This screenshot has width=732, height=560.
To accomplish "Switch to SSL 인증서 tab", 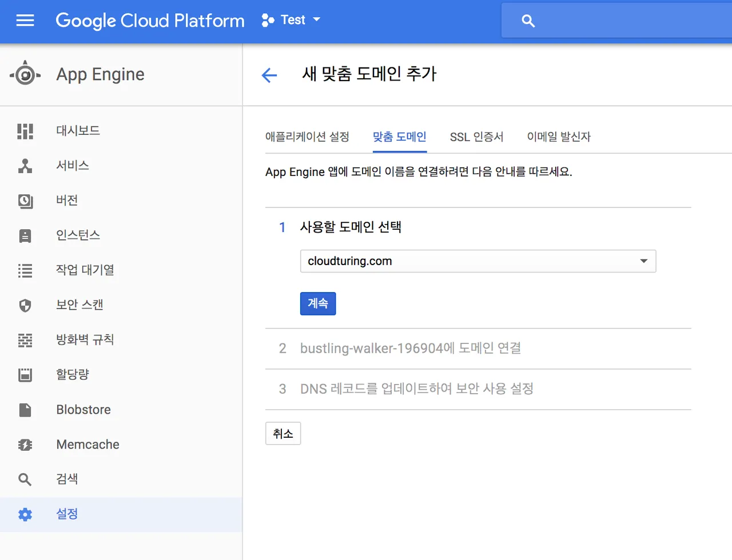I will click(x=477, y=137).
